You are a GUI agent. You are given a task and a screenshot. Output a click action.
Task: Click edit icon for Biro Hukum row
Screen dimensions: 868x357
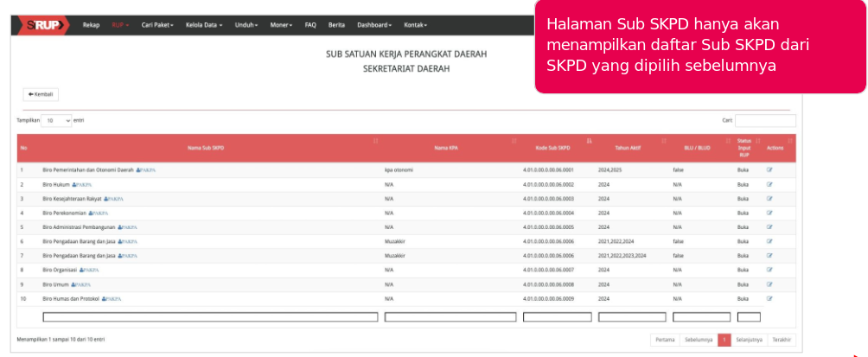click(769, 184)
